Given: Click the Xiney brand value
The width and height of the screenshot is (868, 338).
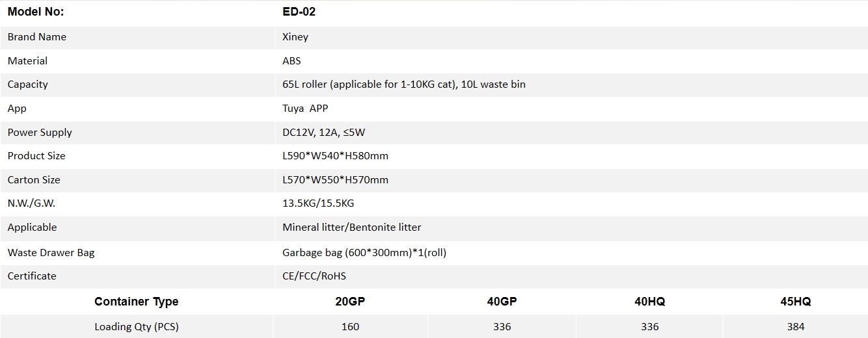Looking at the screenshot, I should point(295,37).
